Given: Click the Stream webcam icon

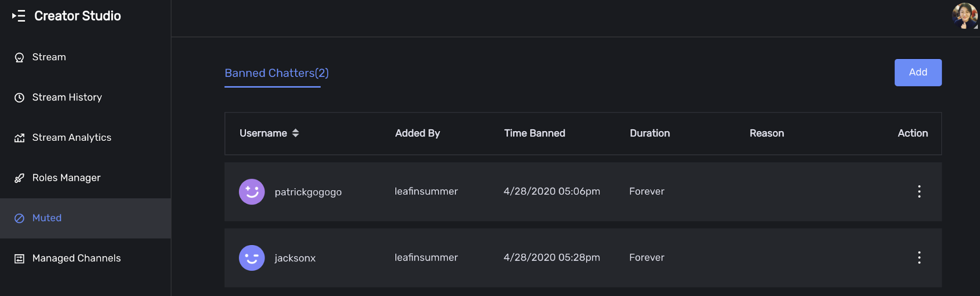Looking at the screenshot, I should [19, 57].
